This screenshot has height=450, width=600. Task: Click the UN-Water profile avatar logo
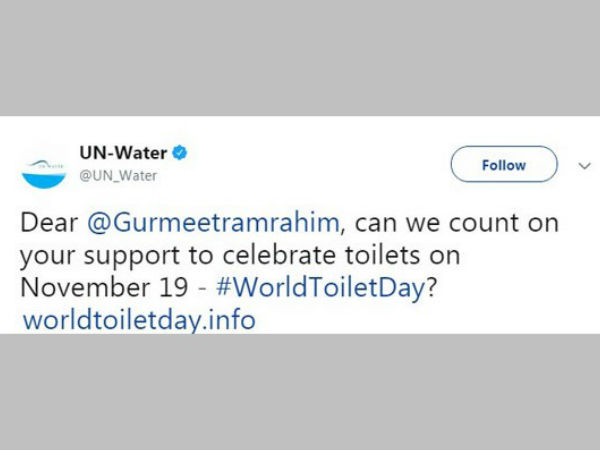pyautogui.click(x=46, y=166)
